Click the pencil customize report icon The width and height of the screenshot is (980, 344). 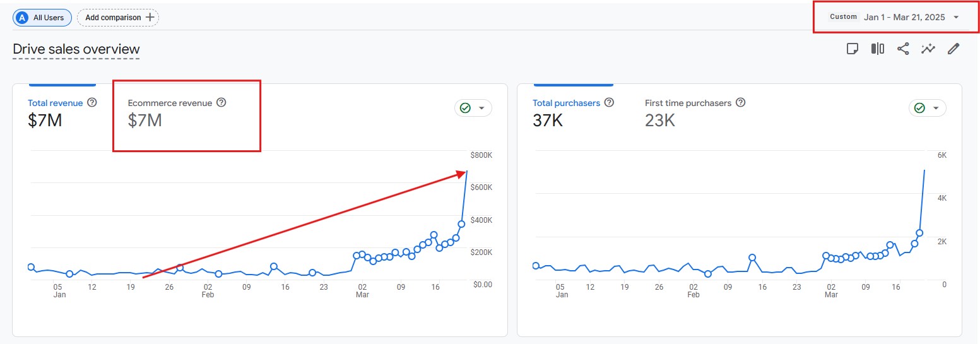click(953, 49)
